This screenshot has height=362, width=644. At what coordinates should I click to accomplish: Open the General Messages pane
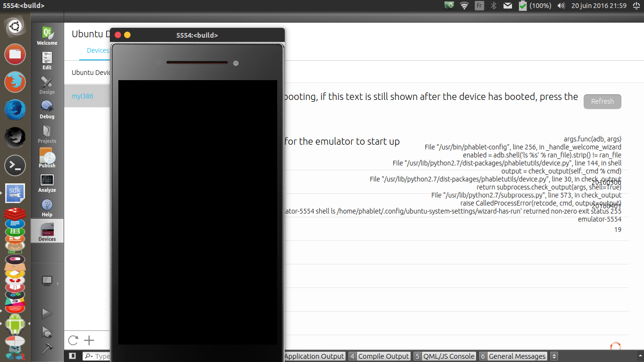[513, 356]
